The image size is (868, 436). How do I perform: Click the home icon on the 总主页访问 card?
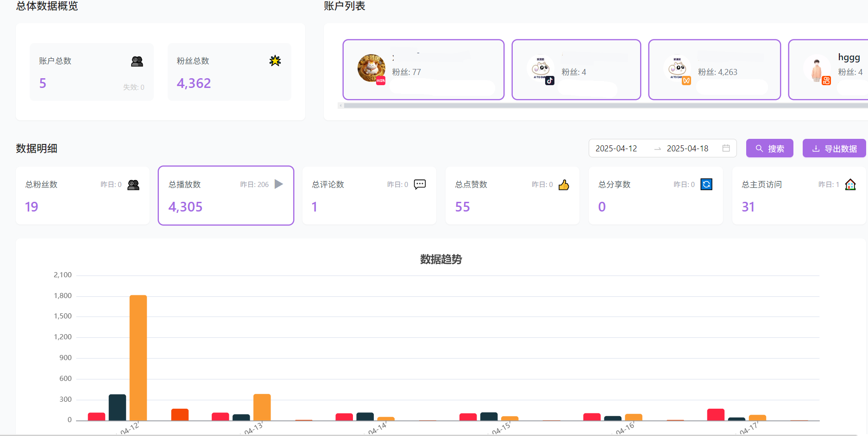[851, 184]
